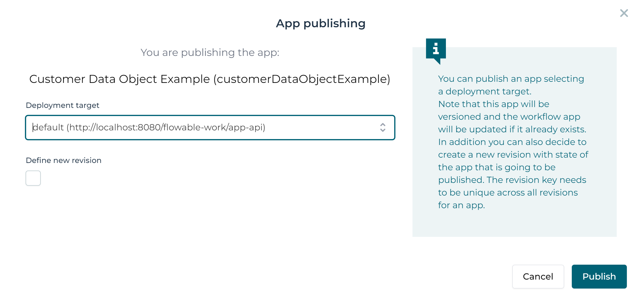Click the deployment target combo box chevrons
Viewport: 644px width, 304px height.
[x=383, y=128]
